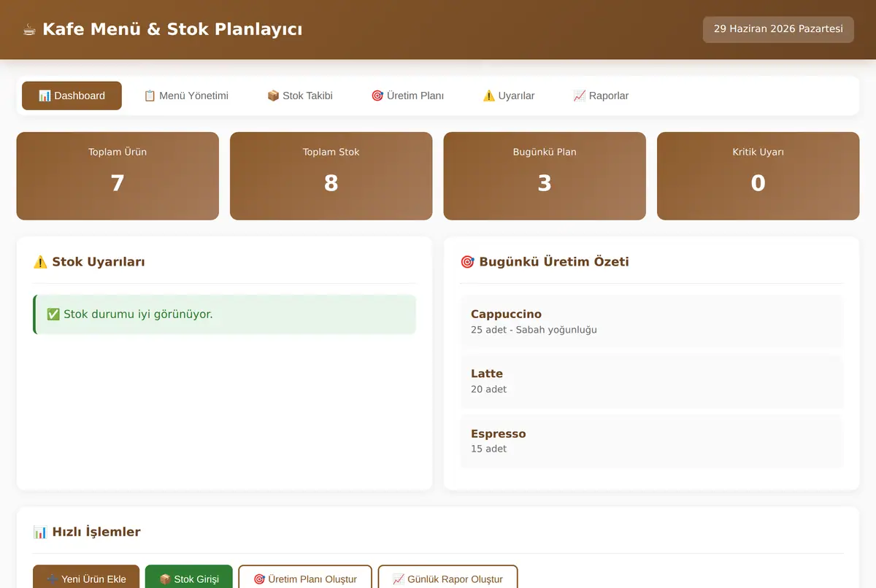Image resolution: width=876 pixels, height=588 pixels.
Task: Select the Toplam Ürün stat card
Action: (118, 176)
